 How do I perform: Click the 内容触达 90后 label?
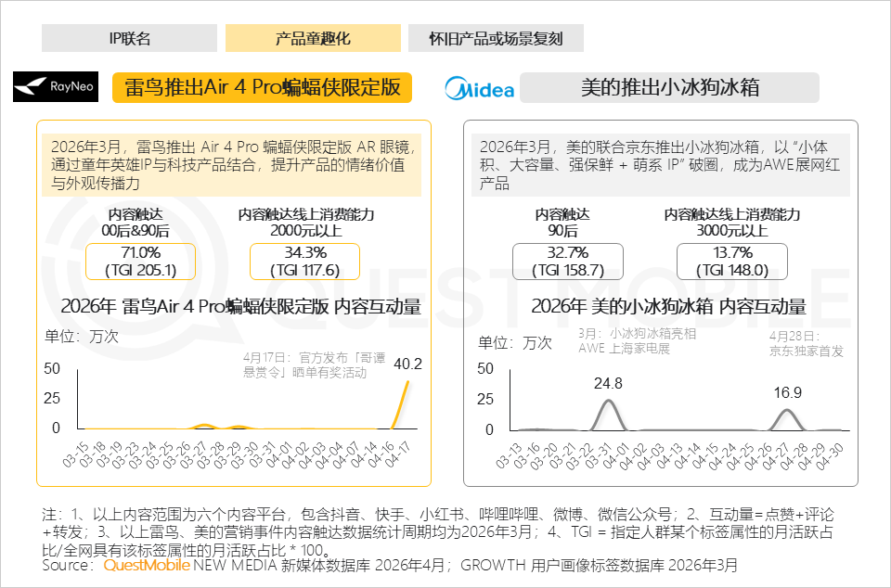562,223
